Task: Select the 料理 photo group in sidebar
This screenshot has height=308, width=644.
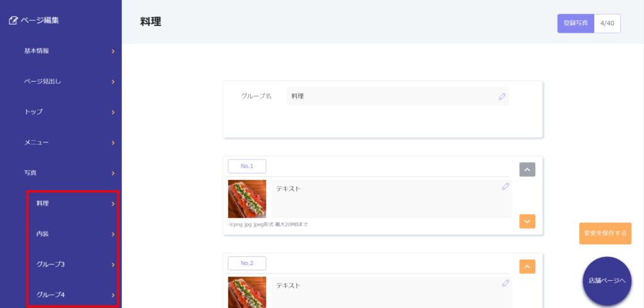Action: click(72, 203)
